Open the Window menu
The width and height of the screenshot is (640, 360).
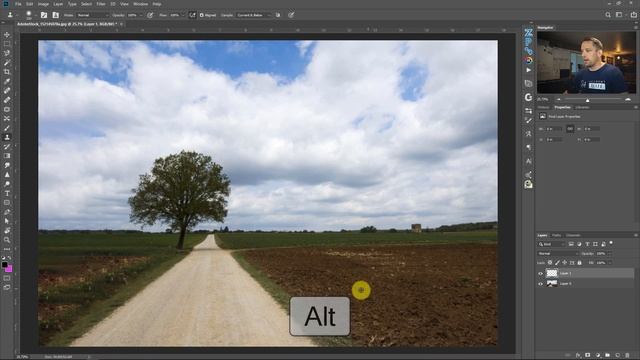point(140,4)
